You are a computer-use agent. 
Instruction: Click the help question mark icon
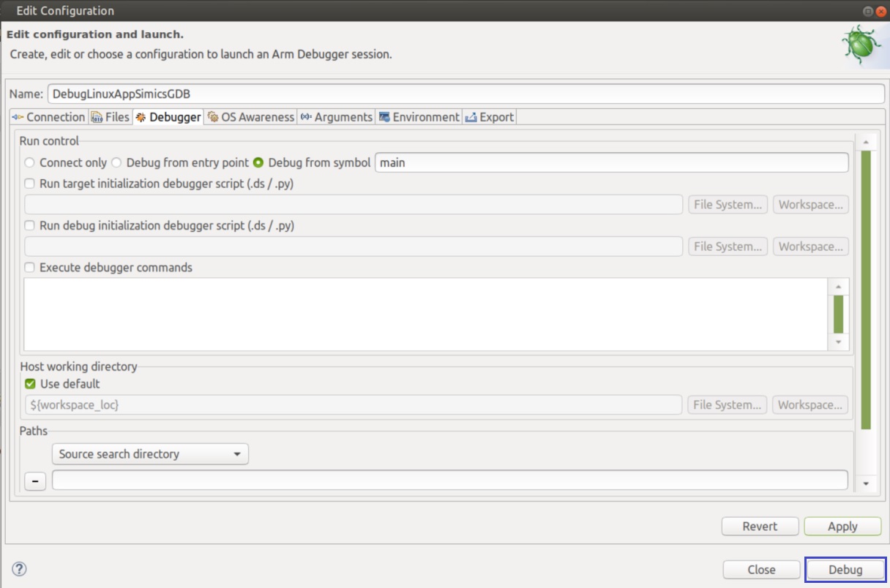(20, 569)
